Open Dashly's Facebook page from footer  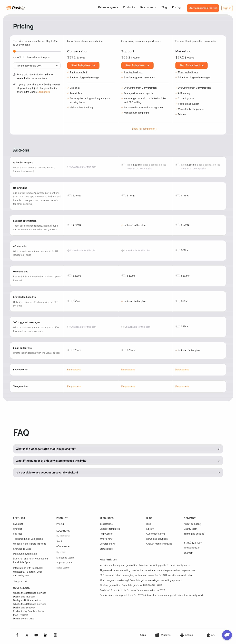click(17, 635)
